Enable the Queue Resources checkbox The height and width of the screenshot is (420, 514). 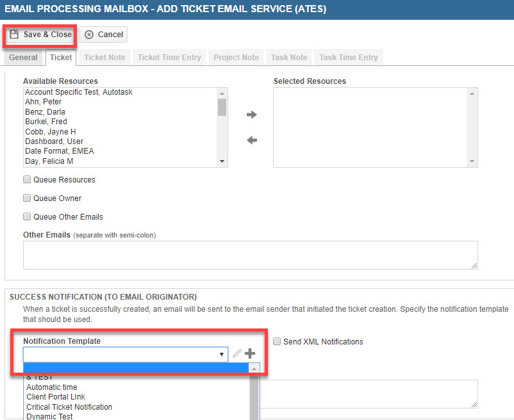coord(27,179)
